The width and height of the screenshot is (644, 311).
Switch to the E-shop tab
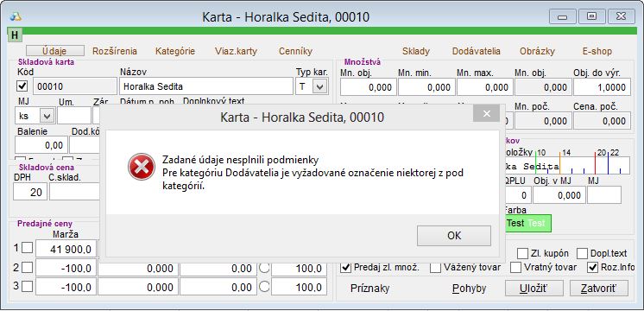pos(597,51)
